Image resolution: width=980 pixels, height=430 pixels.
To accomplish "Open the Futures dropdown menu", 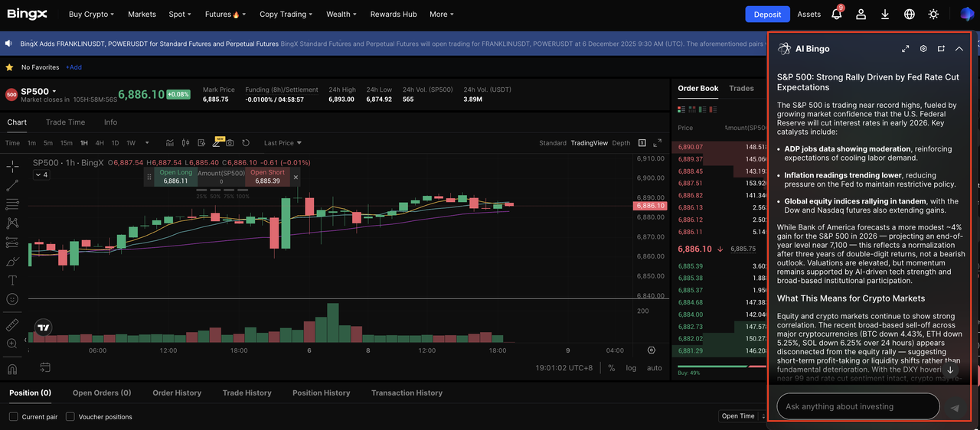I will (222, 15).
